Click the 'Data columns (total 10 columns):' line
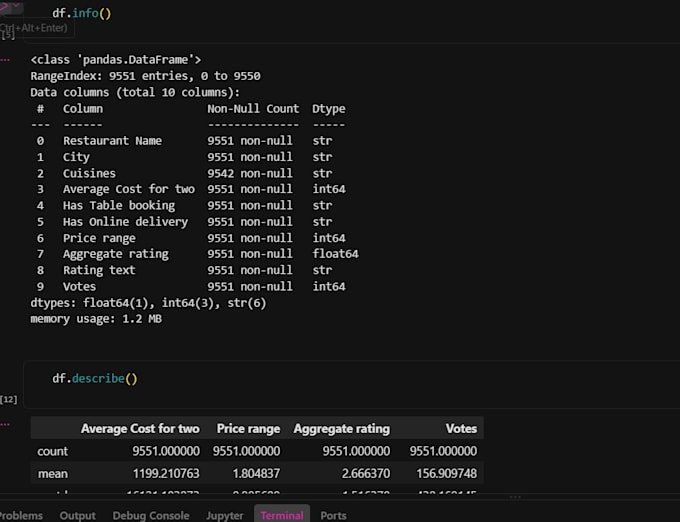Screen dimensions: 680x522 point(135,93)
